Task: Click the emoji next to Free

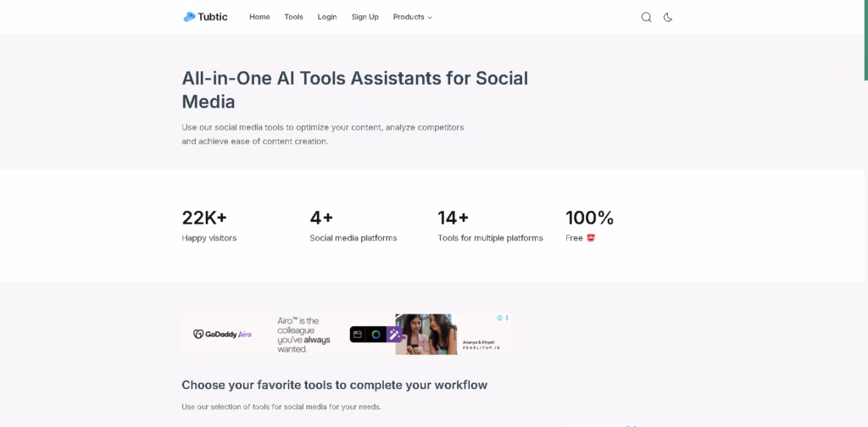Action: (591, 238)
